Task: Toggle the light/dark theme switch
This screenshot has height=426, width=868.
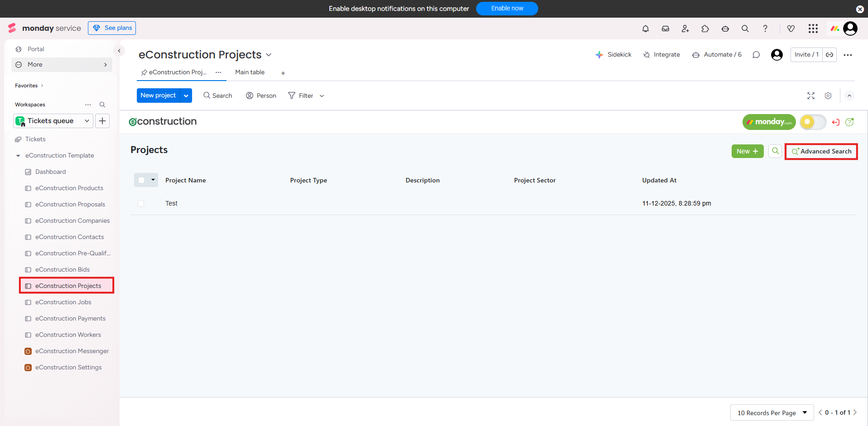Action: pos(813,122)
